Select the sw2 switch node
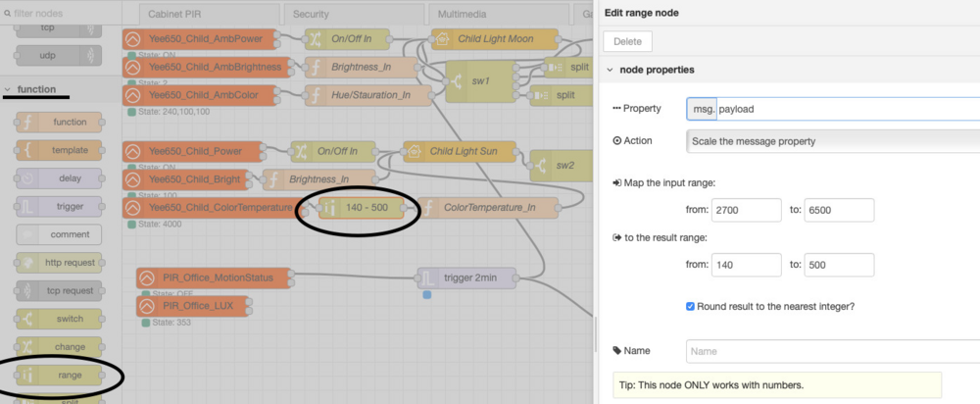 [x=563, y=166]
